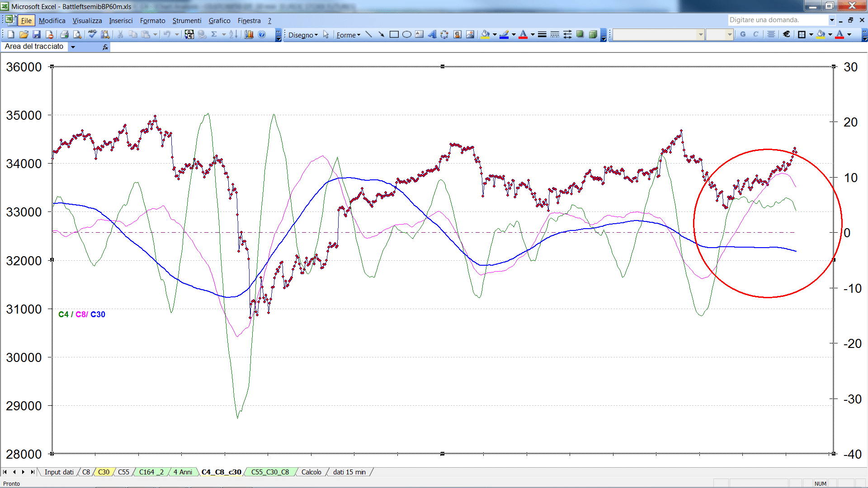Viewport: 868px width, 488px height.
Task: Toggle bold G formatting button
Action: [x=743, y=34]
